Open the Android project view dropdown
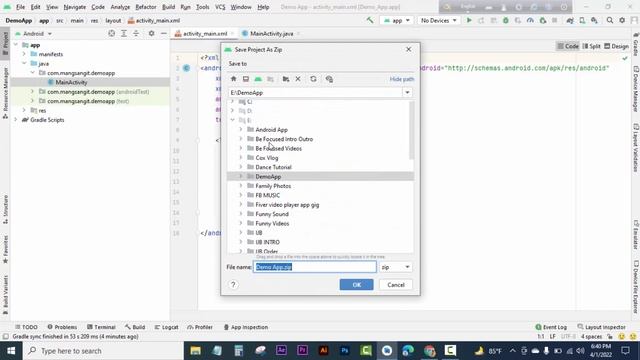This screenshot has width=640, height=360. pos(33,33)
